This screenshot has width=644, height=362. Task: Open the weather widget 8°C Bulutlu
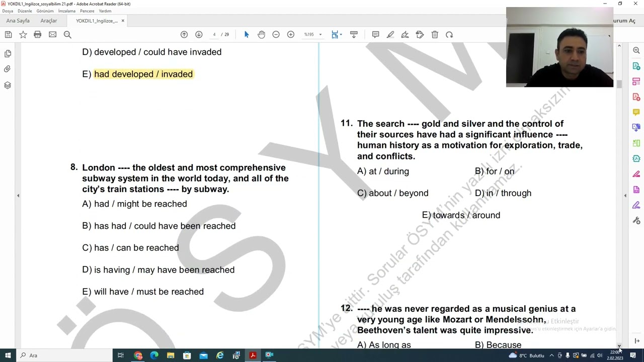(x=526, y=355)
